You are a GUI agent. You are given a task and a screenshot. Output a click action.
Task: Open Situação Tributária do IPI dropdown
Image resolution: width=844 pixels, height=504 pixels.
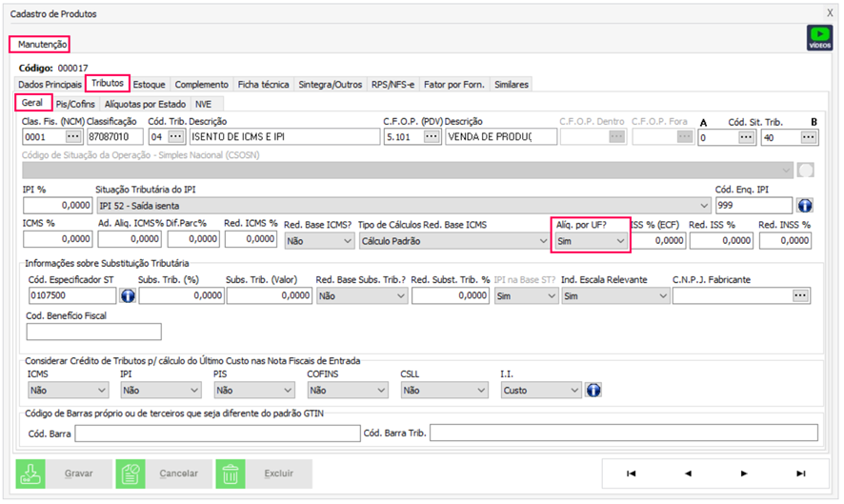(703, 205)
